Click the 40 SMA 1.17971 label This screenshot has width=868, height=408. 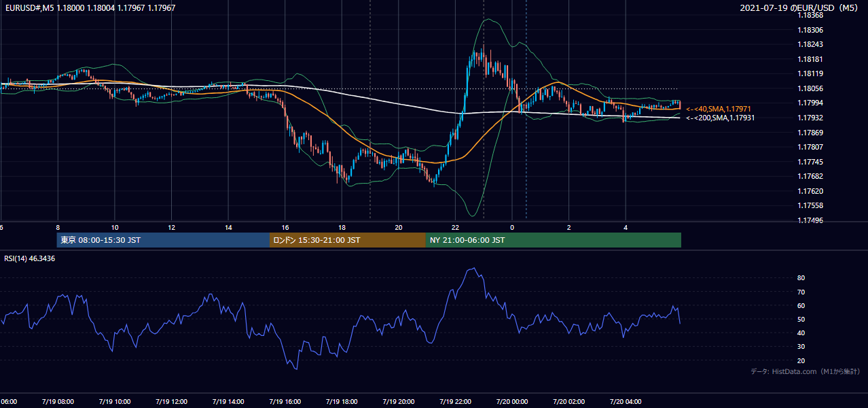click(x=719, y=109)
